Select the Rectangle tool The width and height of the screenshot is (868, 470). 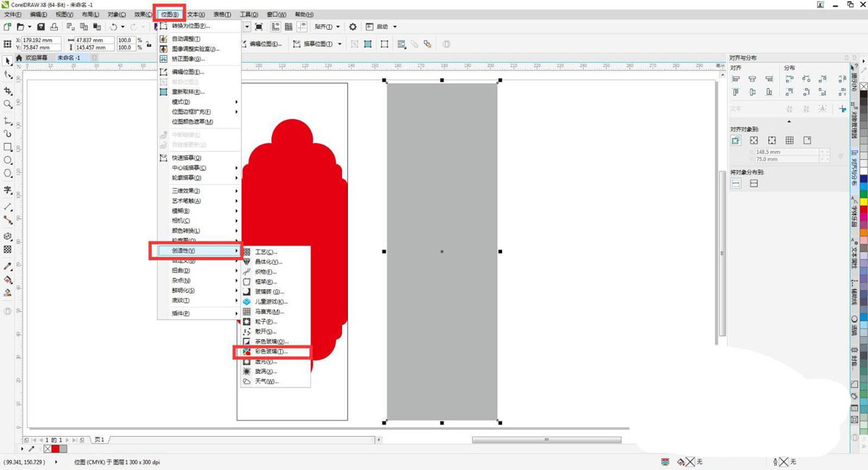(8, 147)
